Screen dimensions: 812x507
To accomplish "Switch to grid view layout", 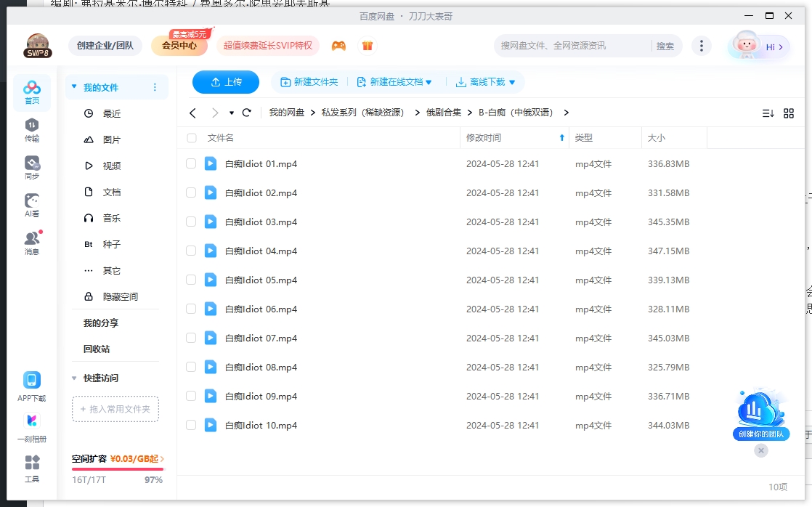I will coord(788,113).
